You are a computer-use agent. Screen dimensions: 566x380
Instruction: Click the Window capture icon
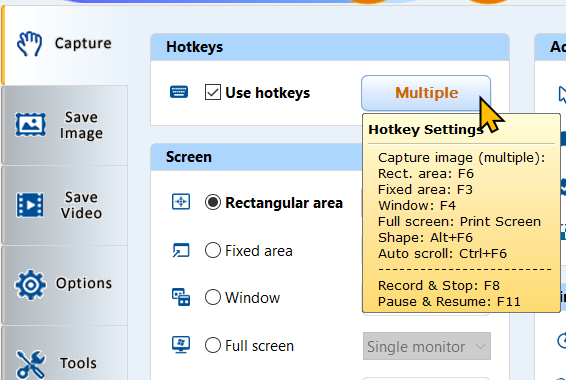[x=181, y=297]
